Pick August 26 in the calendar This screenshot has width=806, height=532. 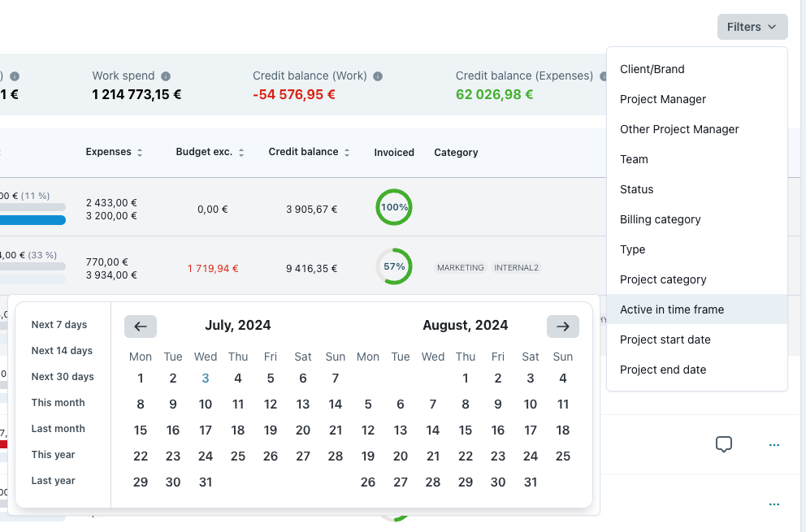pos(367,482)
